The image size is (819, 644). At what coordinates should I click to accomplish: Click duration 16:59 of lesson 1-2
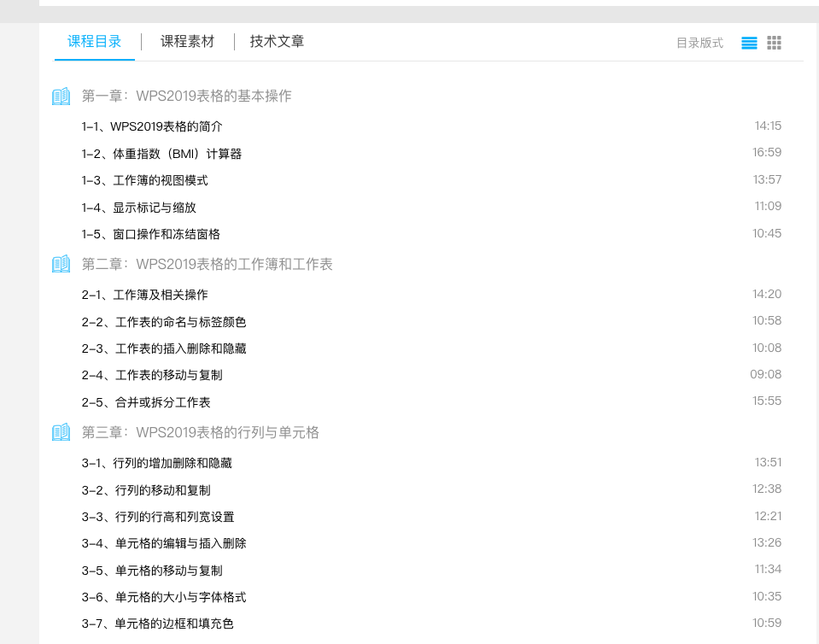(x=767, y=153)
